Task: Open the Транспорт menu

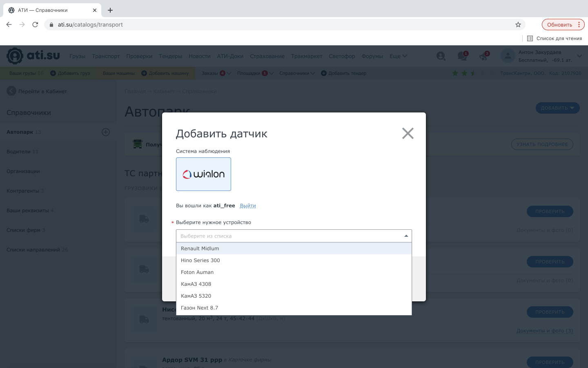Action: pyautogui.click(x=106, y=56)
